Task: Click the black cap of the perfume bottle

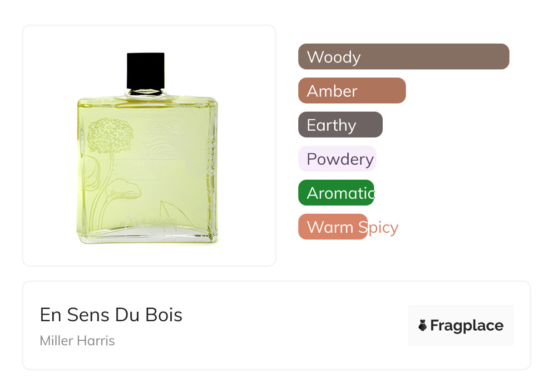Action: [146, 71]
